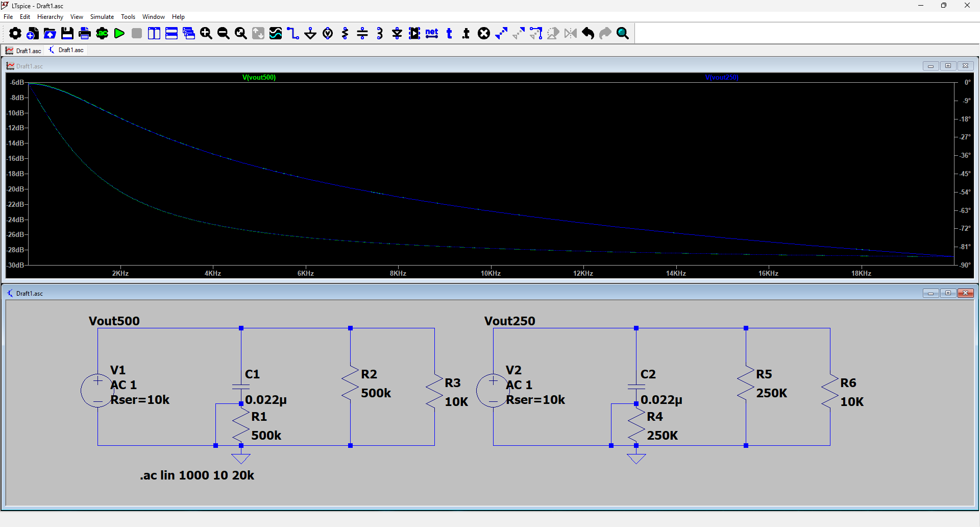Open the settings gear in the toolbar

click(15, 34)
